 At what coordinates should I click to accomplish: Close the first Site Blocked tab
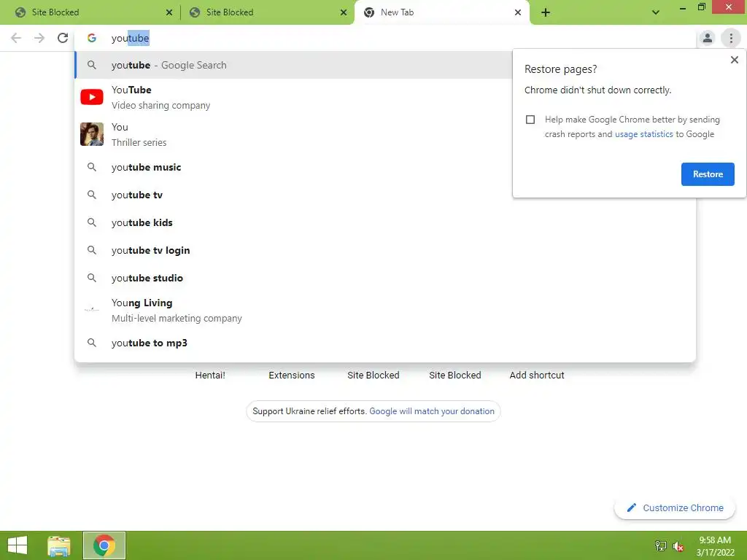pos(169,12)
